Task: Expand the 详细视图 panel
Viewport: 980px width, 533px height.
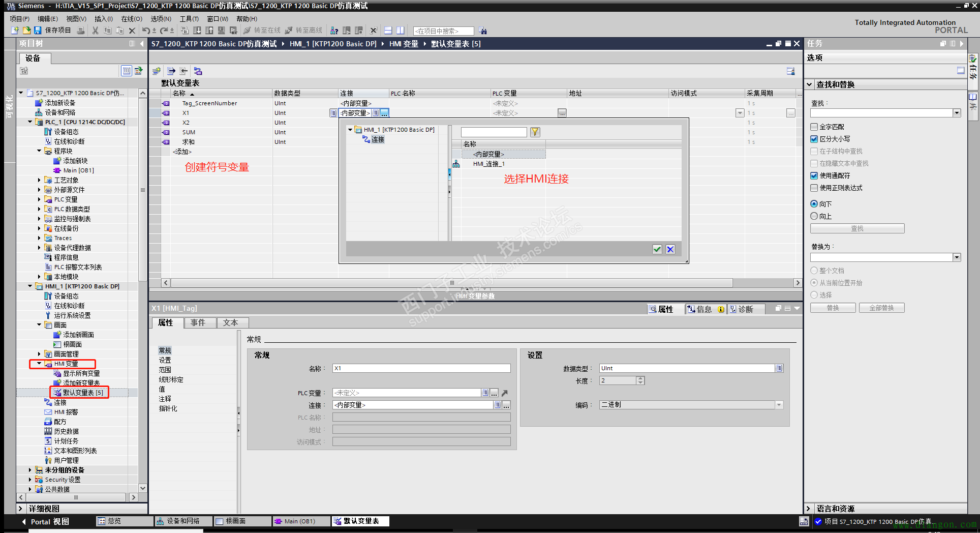Action: click(x=21, y=509)
